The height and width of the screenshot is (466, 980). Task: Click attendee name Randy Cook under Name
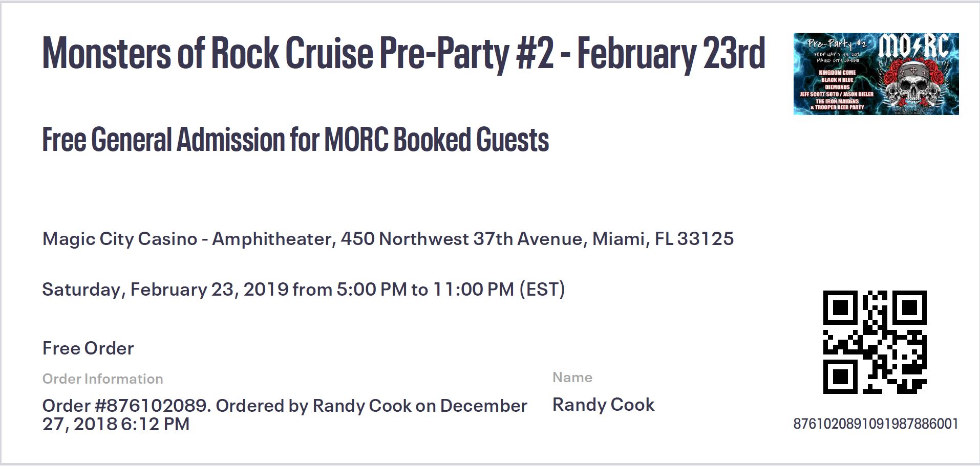[x=603, y=405]
